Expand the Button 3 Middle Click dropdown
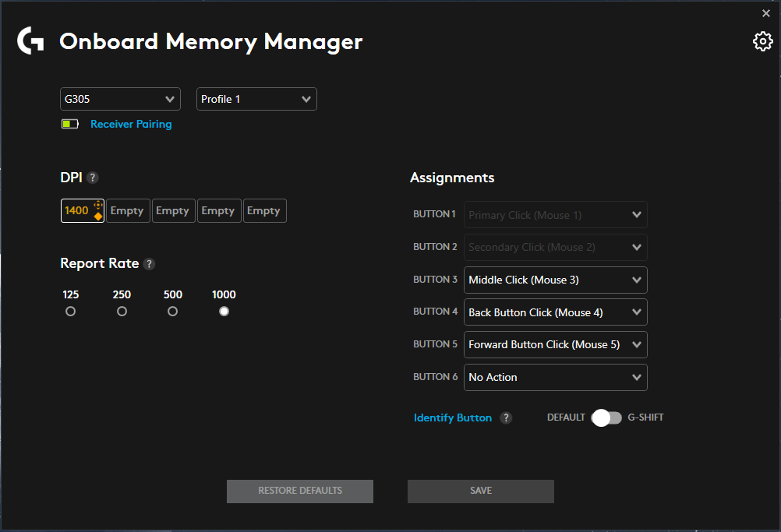 pyautogui.click(x=556, y=280)
